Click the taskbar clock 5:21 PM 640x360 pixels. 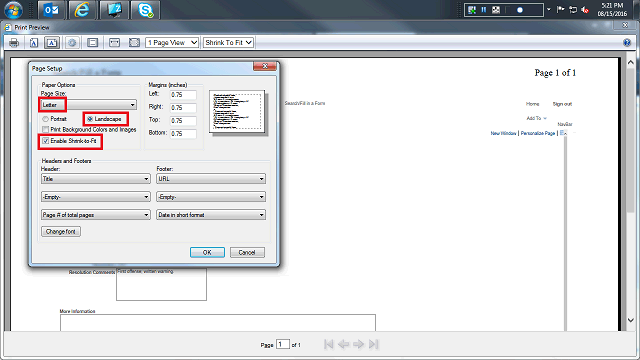(612, 6)
